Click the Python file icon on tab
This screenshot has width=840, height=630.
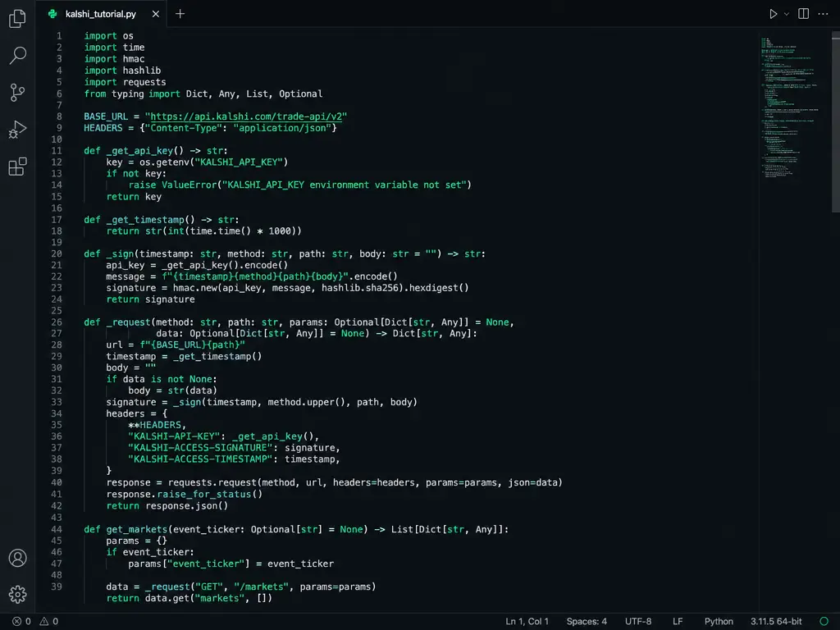pos(52,14)
